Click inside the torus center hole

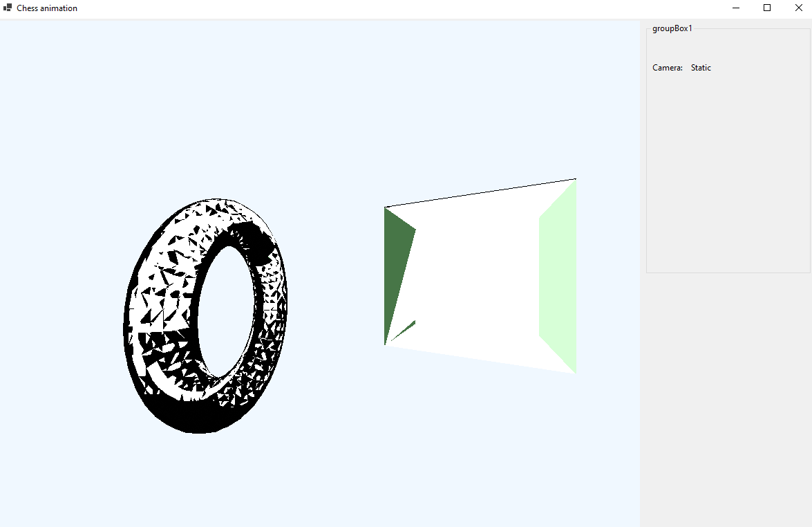coord(225,311)
